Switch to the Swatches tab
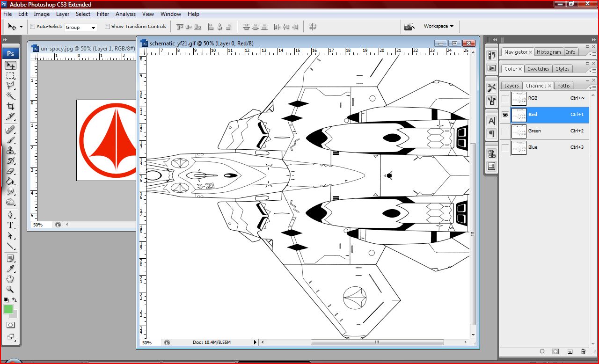The height and width of the screenshot is (364, 599). coord(538,69)
